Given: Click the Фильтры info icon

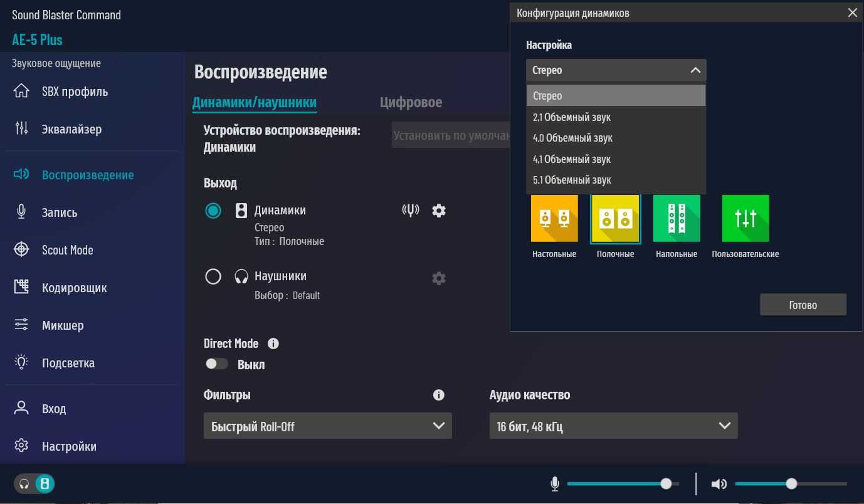Looking at the screenshot, I should 439,395.
